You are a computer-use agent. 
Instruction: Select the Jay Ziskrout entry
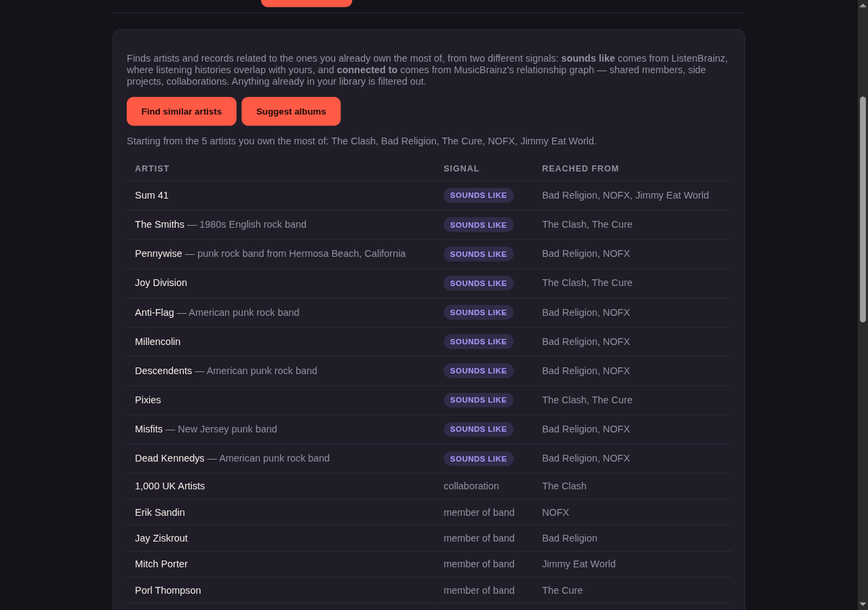[x=161, y=538]
